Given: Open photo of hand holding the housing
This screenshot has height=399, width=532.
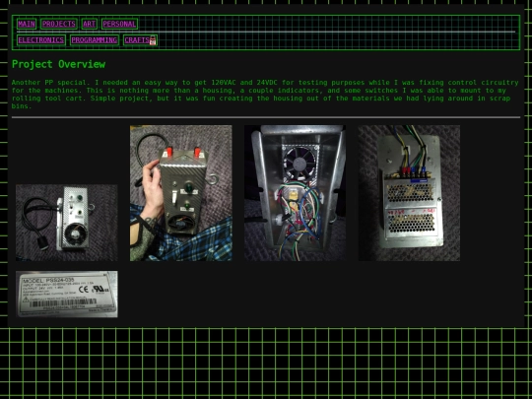Looking at the screenshot, I should coord(181,193).
